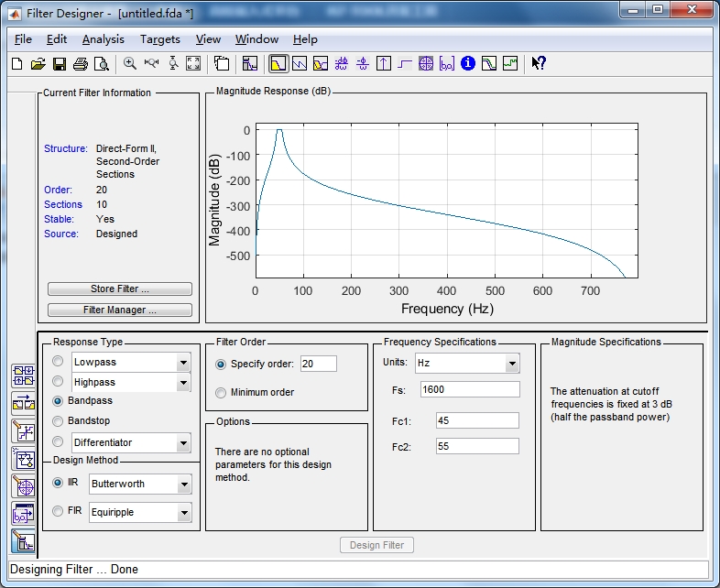Open the File menu
The image size is (720, 588).
coord(23,39)
